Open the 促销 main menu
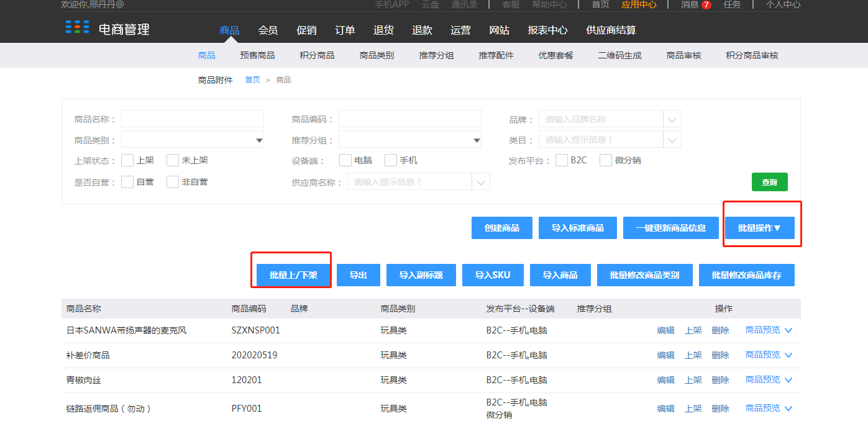The image size is (868, 421). pos(306,30)
